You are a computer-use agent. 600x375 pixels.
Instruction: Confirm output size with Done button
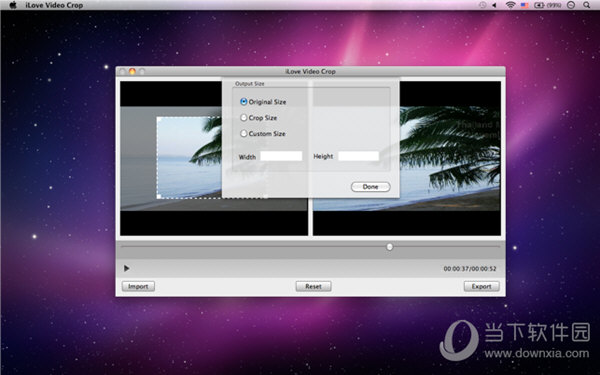[370, 187]
